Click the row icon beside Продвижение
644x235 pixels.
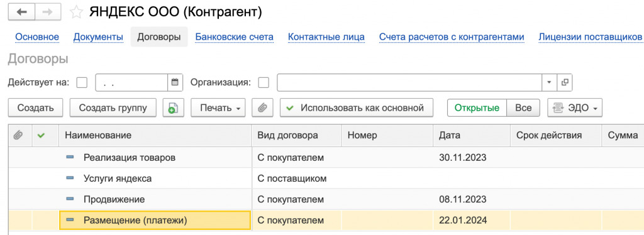pyautogui.click(x=70, y=199)
